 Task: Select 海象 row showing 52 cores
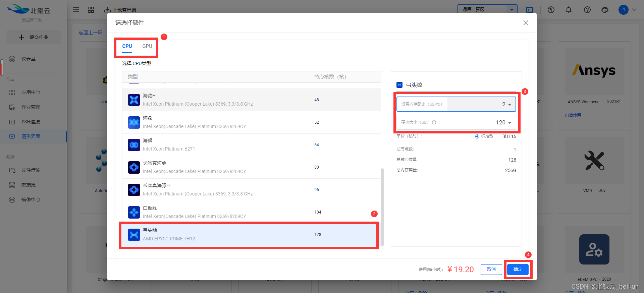(x=251, y=122)
